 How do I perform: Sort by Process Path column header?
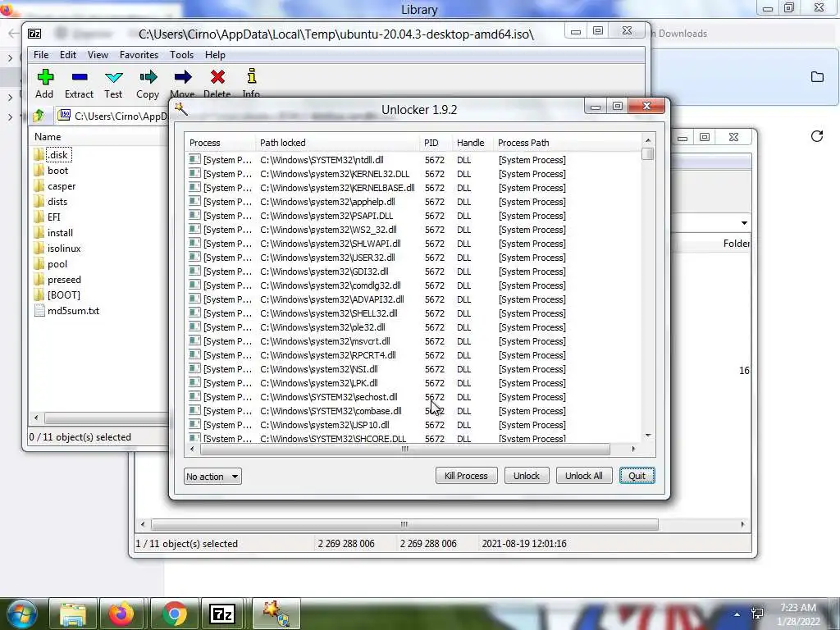(566, 143)
